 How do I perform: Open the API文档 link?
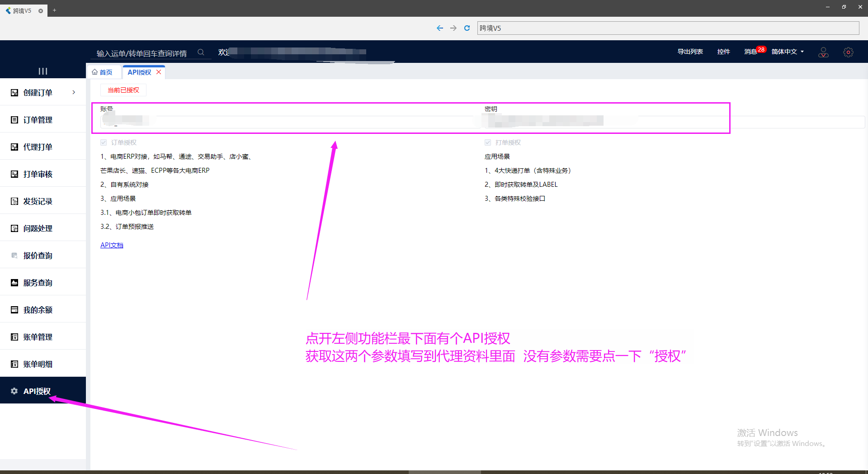112,245
